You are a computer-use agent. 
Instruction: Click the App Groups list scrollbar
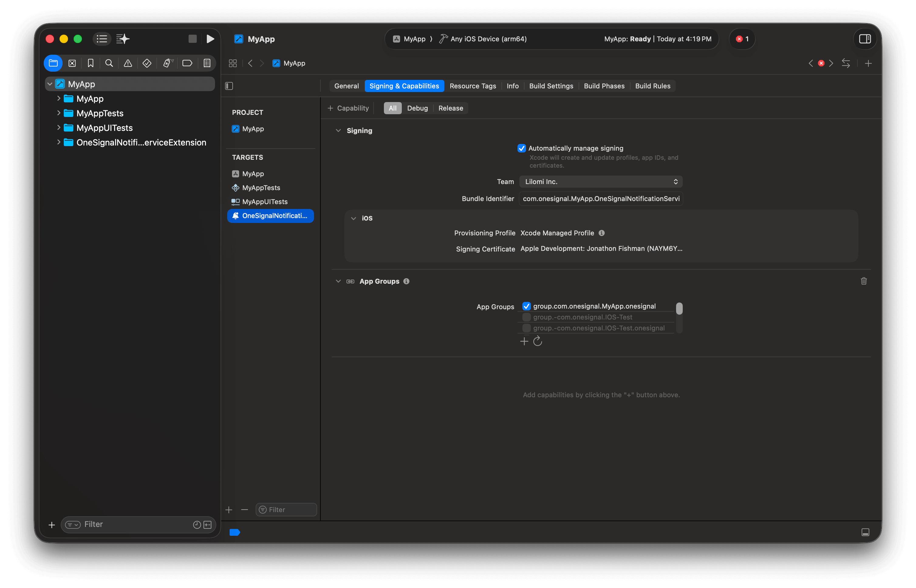[x=679, y=309]
